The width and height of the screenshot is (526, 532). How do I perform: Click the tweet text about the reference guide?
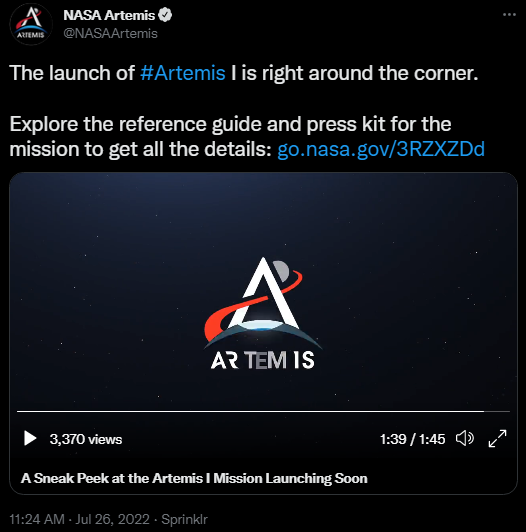[x=247, y=136]
